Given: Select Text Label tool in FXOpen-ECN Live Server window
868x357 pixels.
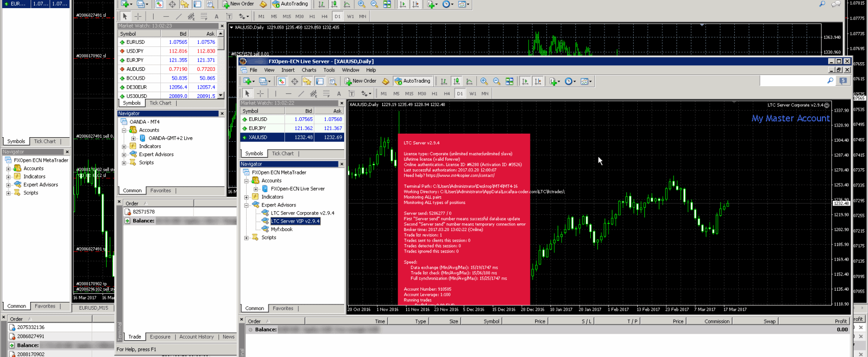Looking at the screenshot, I should 351,93.
